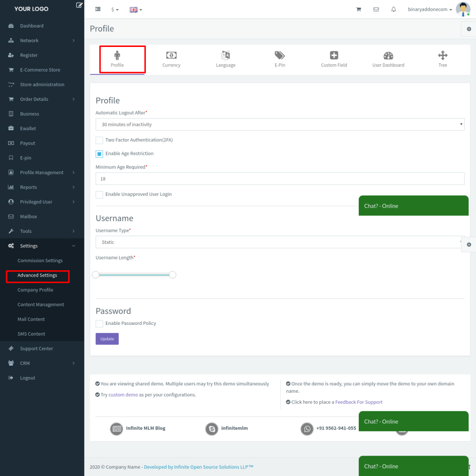Open Feedback For Support link
The width and height of the screenshot is (476, 476).
coord(358,402)
